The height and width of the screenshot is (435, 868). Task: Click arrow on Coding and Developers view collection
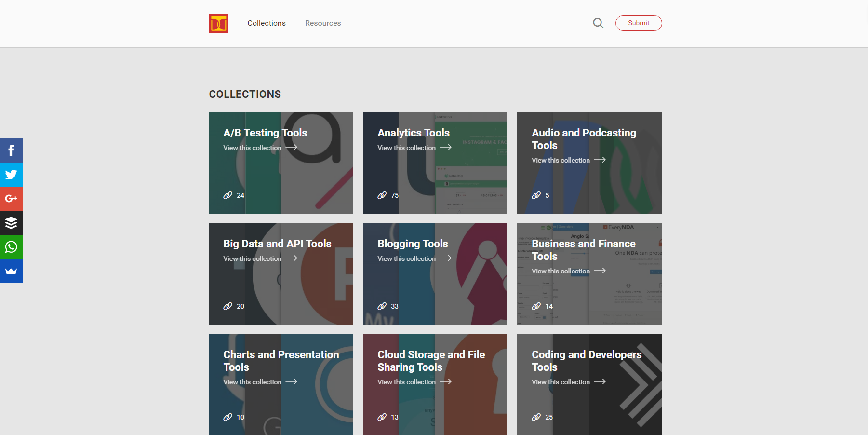pos(600,381)
